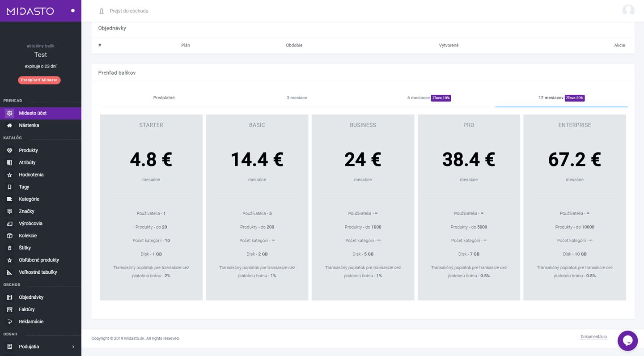Click the Nástenka home icon

(x=9, y=126)
